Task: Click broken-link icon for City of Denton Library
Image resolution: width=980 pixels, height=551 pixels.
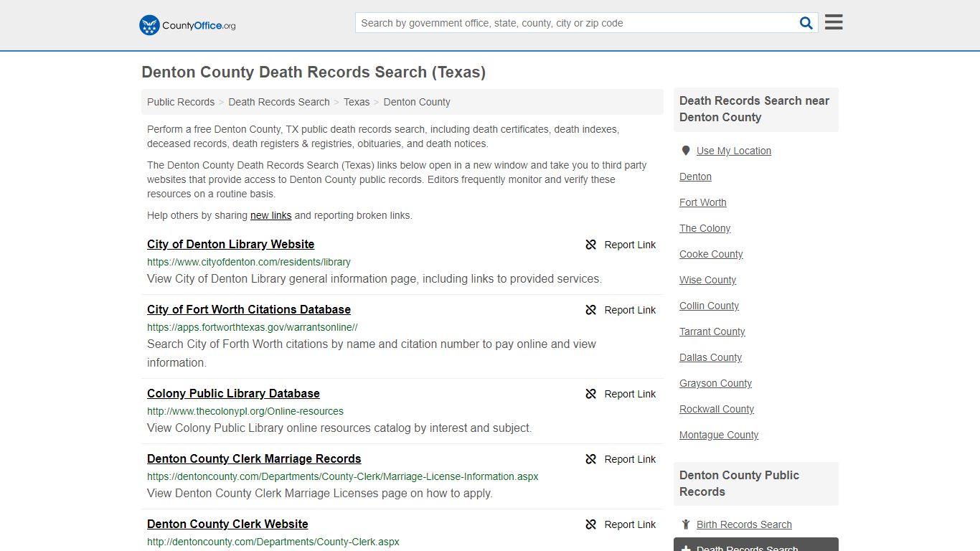Action: (591, 245)
